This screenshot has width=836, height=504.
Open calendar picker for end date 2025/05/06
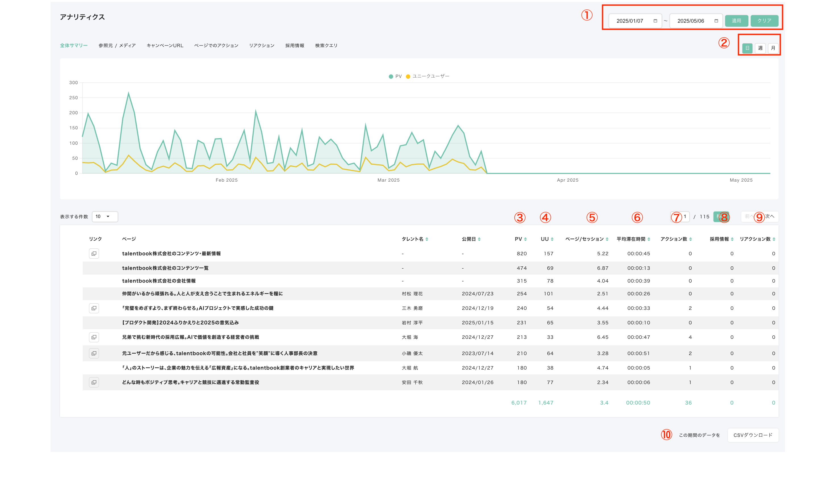(x=716, y=21)
